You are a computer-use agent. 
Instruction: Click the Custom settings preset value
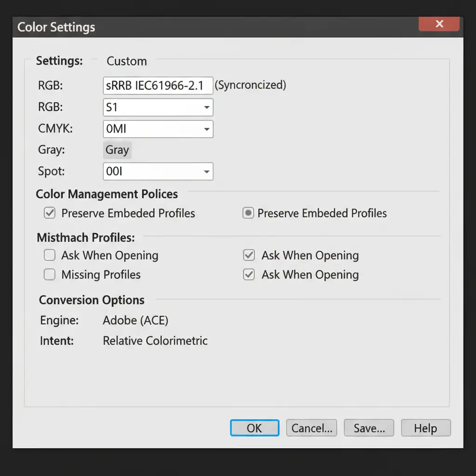(126, 61)
